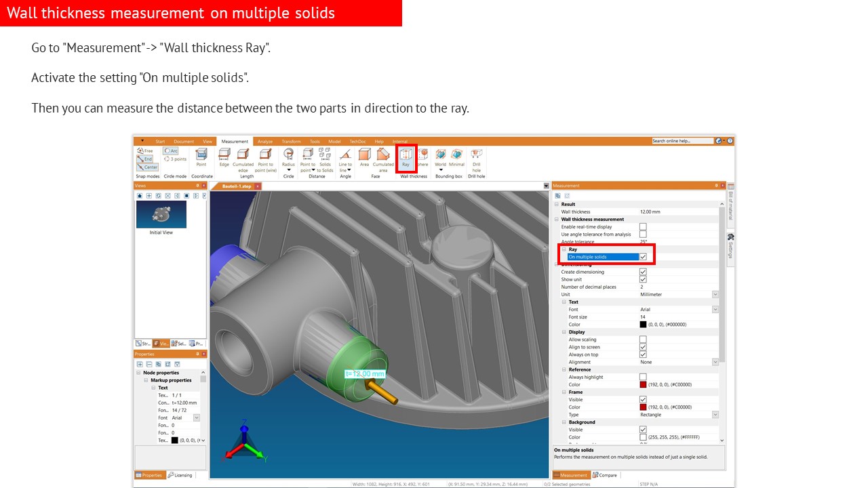This screenshot has height=488, width=868.
Task: Open the Frame Type Rectangle dropdown
Action: 715,415
